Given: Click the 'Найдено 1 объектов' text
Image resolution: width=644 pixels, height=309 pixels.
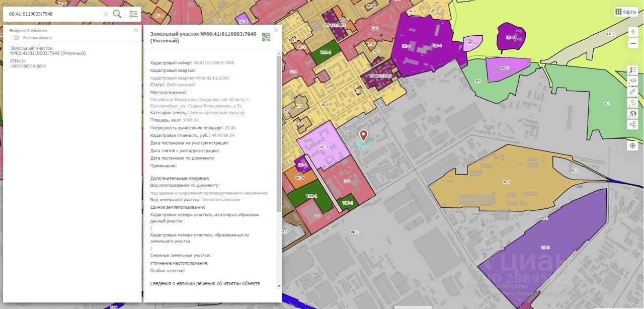Looking at the screenshot, I should click(29, 31).
